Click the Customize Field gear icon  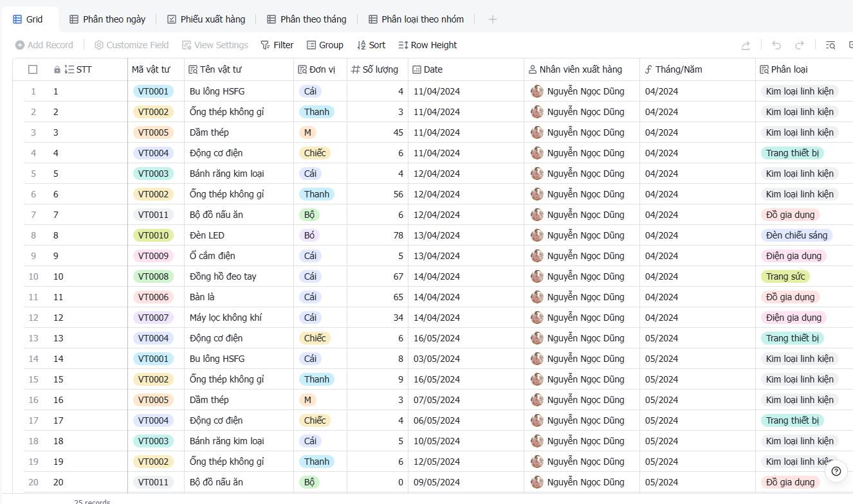point(99,45)
